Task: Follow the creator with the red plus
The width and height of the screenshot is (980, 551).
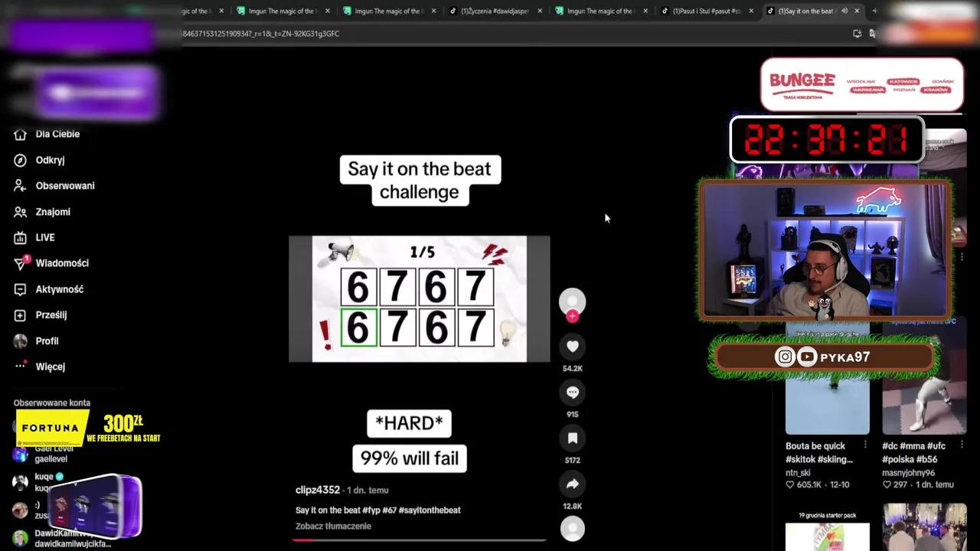Action: coord(572,316)
